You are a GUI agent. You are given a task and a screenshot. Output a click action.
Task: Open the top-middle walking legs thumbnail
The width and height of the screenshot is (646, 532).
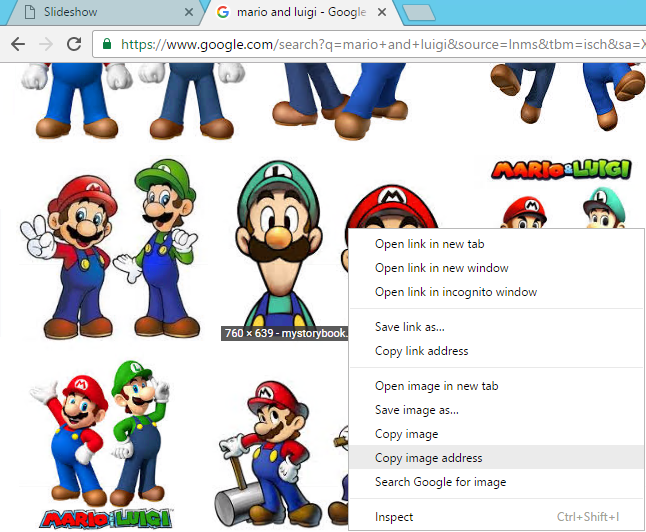click(x=341, y=101)
